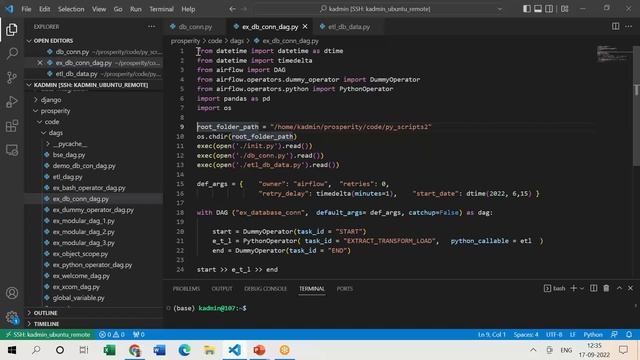The image size is (640, 360).
Task: Expand the django folder
Action: (x=51, y=100)
